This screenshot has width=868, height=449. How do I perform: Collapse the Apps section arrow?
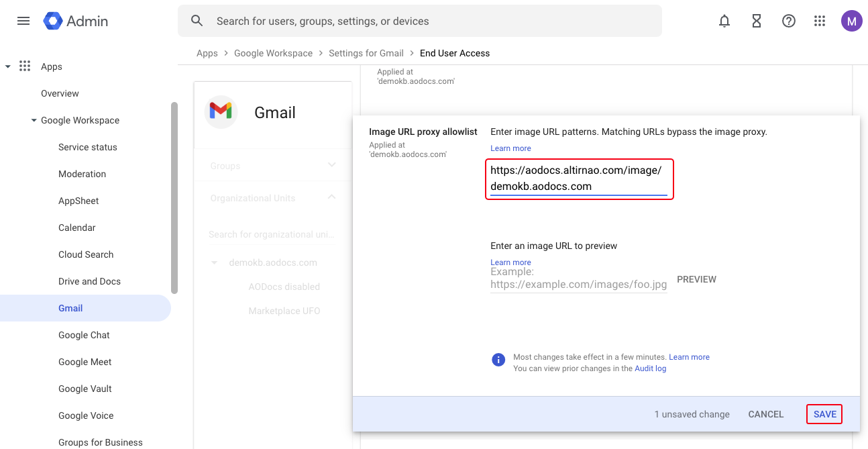pos(8,66)
